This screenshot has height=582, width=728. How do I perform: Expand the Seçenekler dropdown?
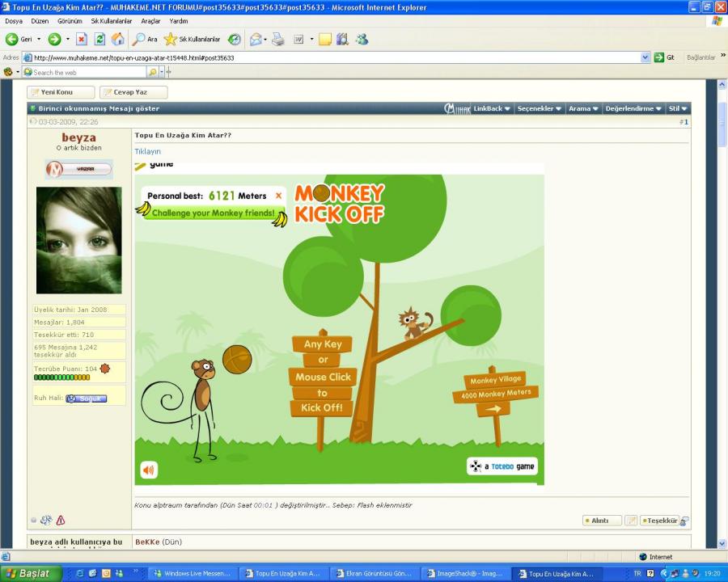click(x=540, y=108)
